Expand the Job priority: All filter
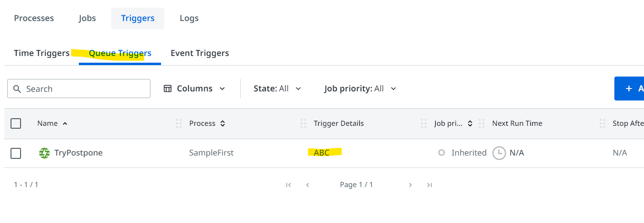Image resolution: width=644 pixels, height=223 pixels. [360, 89]
